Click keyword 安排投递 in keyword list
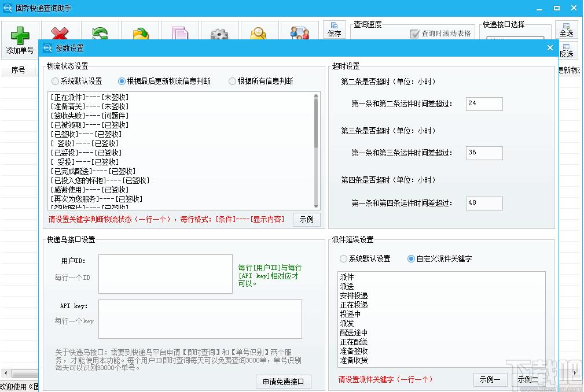 [x=354, y=295]
